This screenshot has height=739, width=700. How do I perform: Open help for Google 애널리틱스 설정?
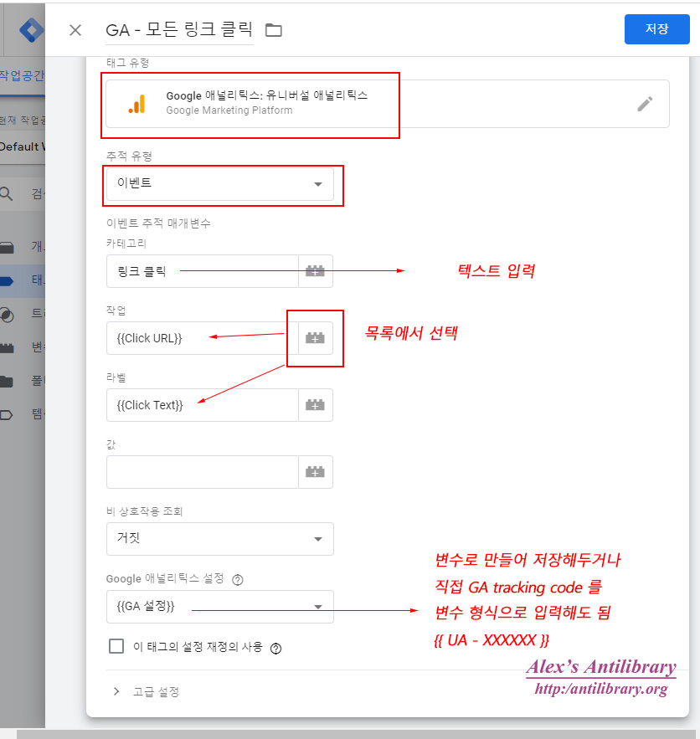pyautogui.click(x=238, y=580)
